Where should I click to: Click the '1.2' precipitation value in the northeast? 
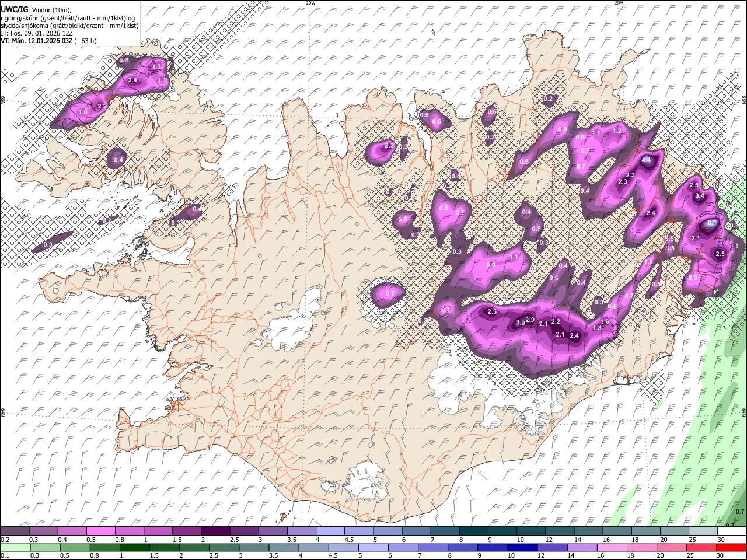coord(617,131)
